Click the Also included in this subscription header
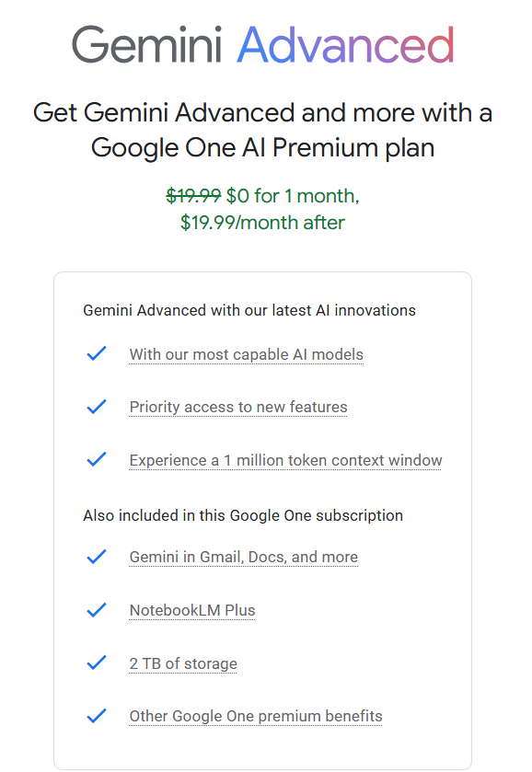This screenshot has height=772, width=532. coord(243,515)
